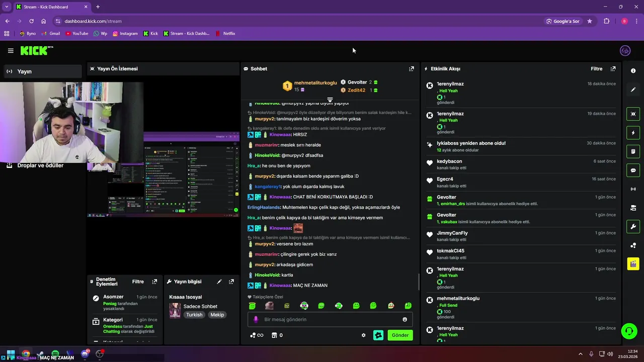
Task: Click the Chrome address bar
Action: [297, 21]
